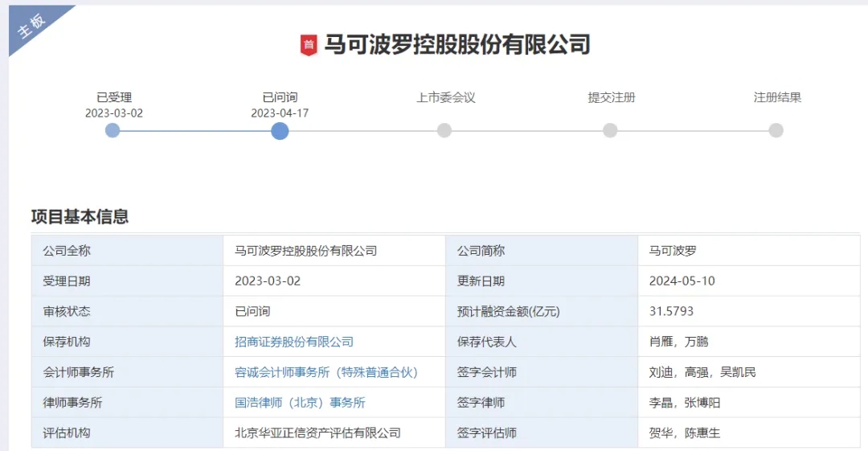The image size is (868, 451).
Task: Click the 签字律师 field label
Action: [x=481, y=403]
